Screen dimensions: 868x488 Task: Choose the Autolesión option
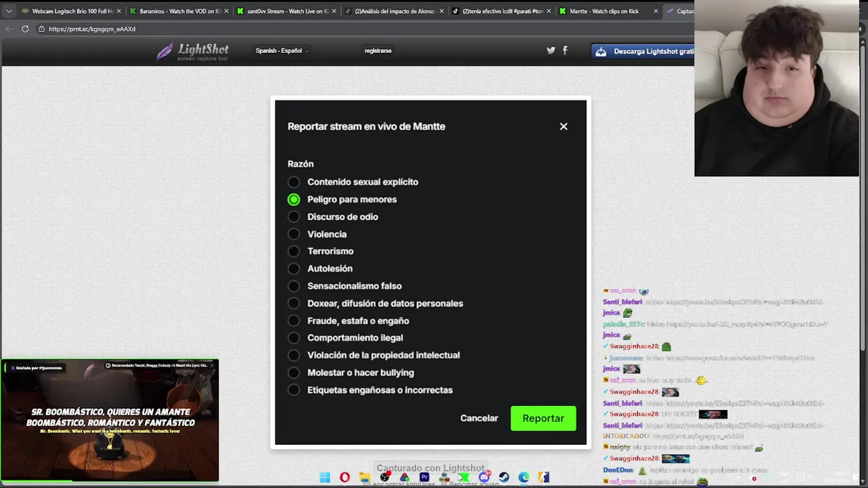pos(294,268)
